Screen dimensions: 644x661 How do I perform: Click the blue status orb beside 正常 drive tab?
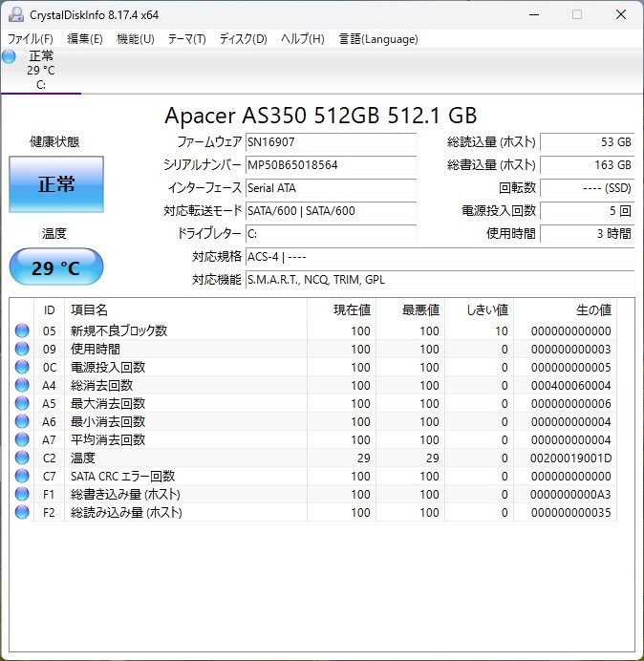pos(10,56)
